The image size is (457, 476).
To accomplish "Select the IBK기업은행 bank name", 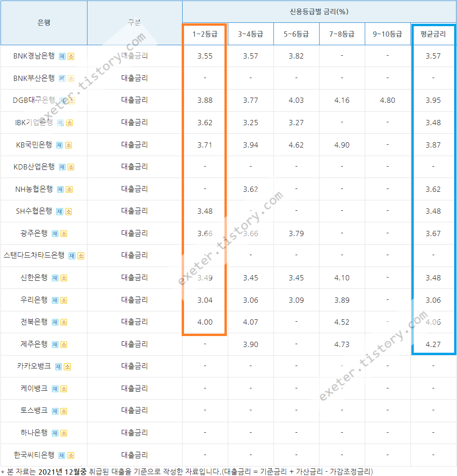I will tap(34, 122).
